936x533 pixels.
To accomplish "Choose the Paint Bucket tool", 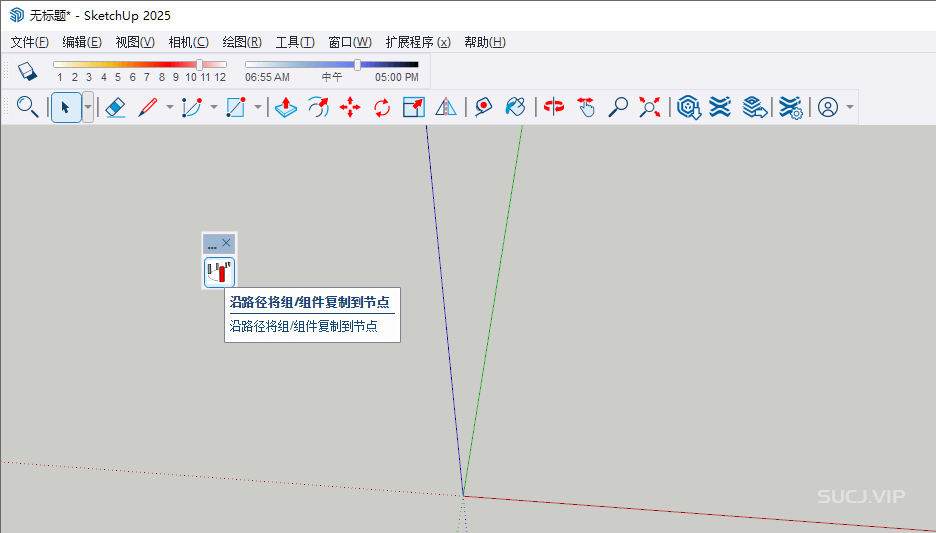I will pyautogui.click(x=515, y=107).
